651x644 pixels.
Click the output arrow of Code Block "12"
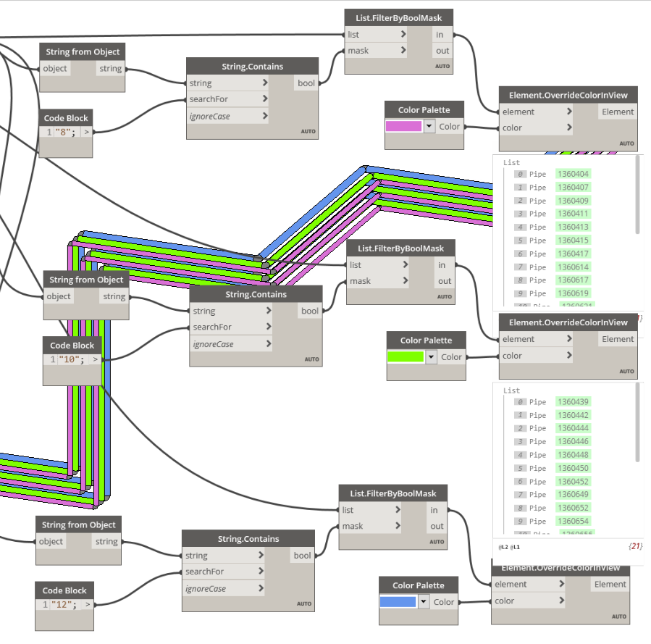pos(88,604)
